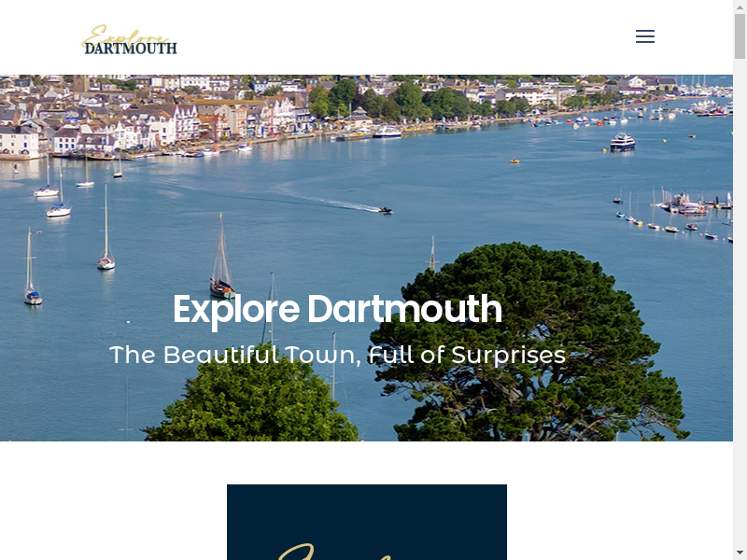747x560 pixels.
Task: Click the small yellow boat on river
Action: (514, 161)
